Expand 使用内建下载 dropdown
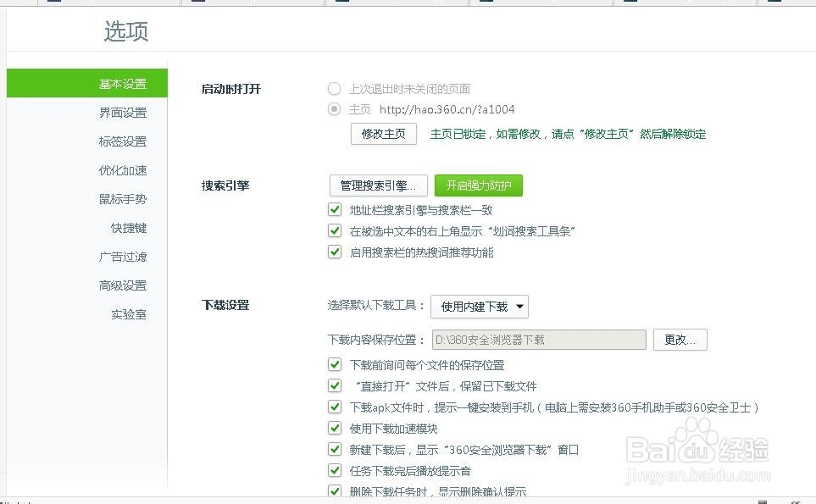The width and height of the screenshot is (816, 504). [480, 307]
